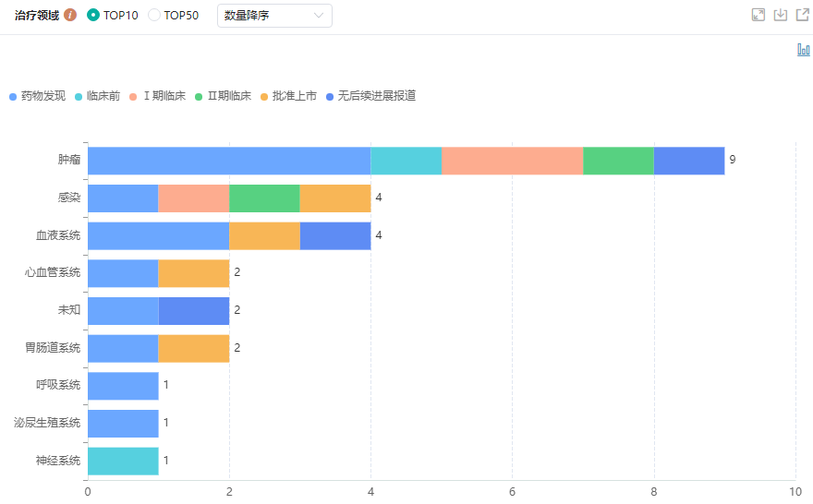Toggle the 批准上市 legend item
This screenshot has width=813, height=504.
pos(288,96)
